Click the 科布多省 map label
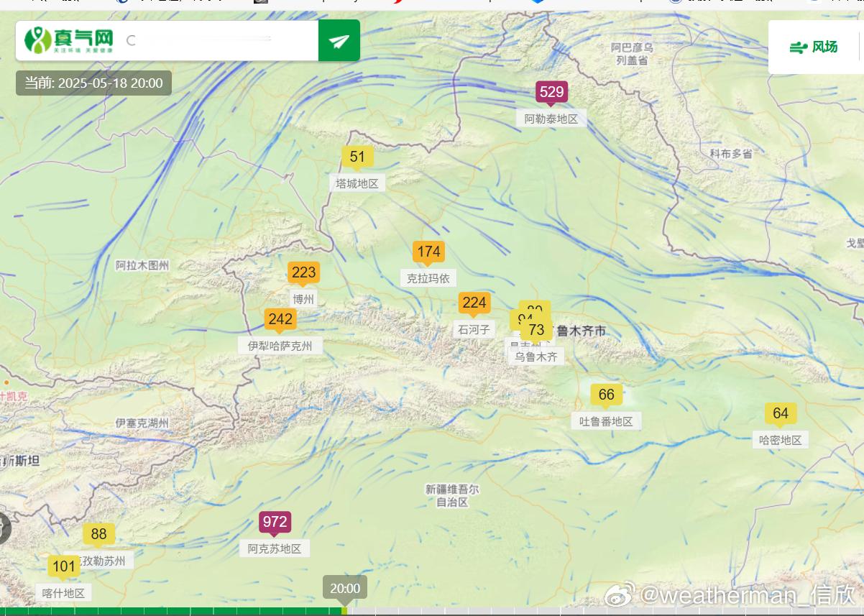Image resolution: width=864 pixels, height=616 pixels. tap(731, 153)
